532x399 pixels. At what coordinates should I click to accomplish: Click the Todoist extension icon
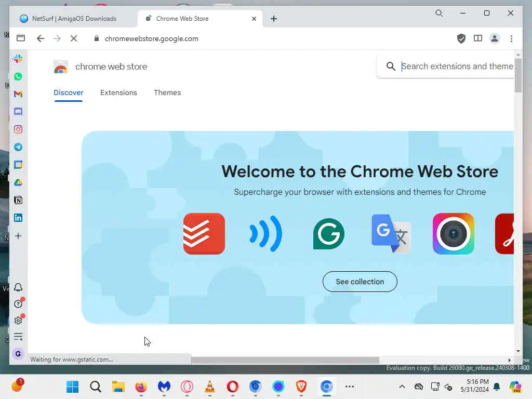[x=204, y=234]
